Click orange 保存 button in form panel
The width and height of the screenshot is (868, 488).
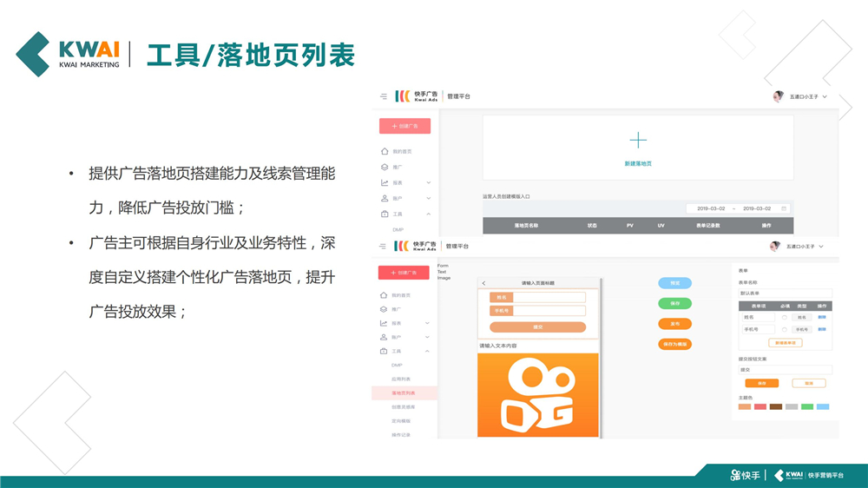(x=762, y=383)
